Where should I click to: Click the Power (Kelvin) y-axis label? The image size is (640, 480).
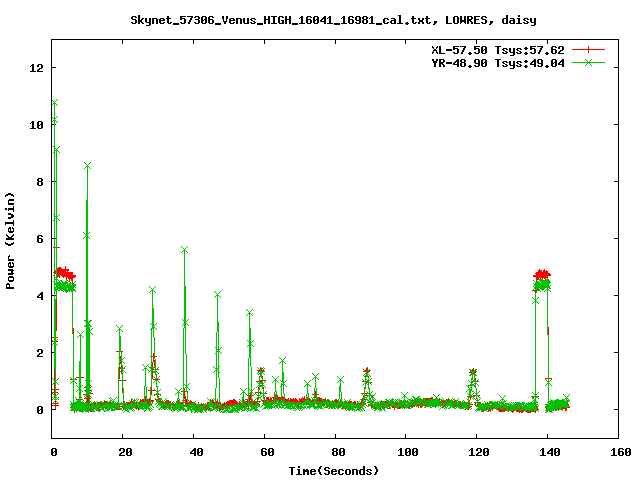10,241
